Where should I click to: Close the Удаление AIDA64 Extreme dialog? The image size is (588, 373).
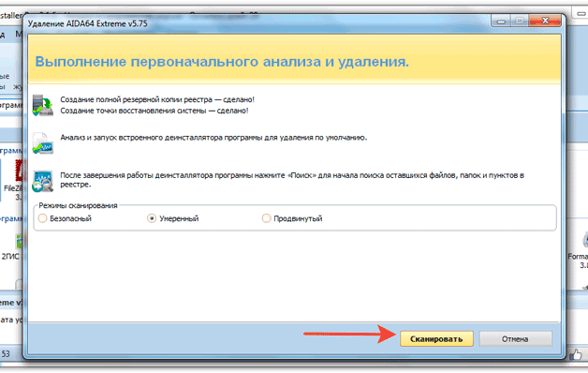pos(545,21)
